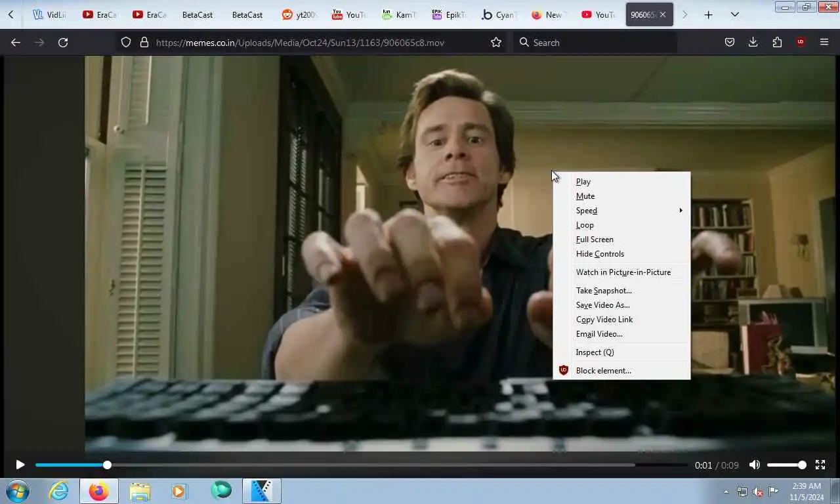Select Hide Controls menu entry
Image resolution: width=840 pixels, height=504 pixels.
(621, 254)
